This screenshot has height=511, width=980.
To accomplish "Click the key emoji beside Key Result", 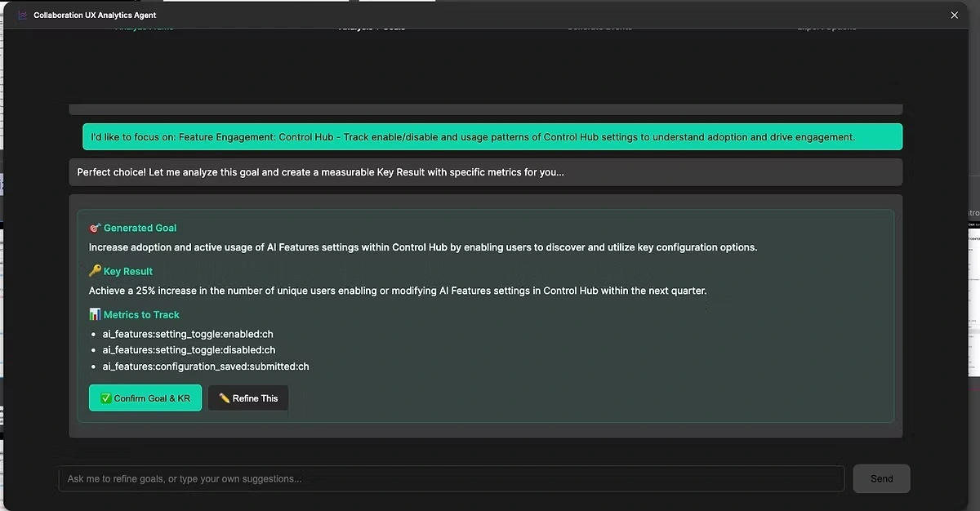I will (95, 271).
